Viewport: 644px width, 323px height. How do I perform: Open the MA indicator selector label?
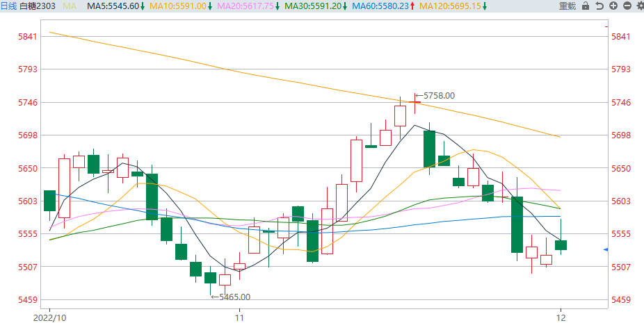[x=70, y=6]
